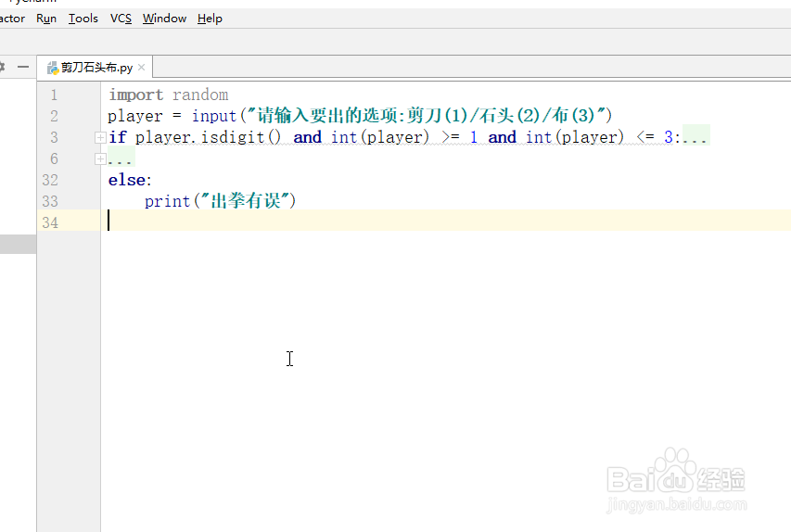Click 'isdigit' in the if condition
The height and width of the screenshot is (532, 791).
click(233, 137)
